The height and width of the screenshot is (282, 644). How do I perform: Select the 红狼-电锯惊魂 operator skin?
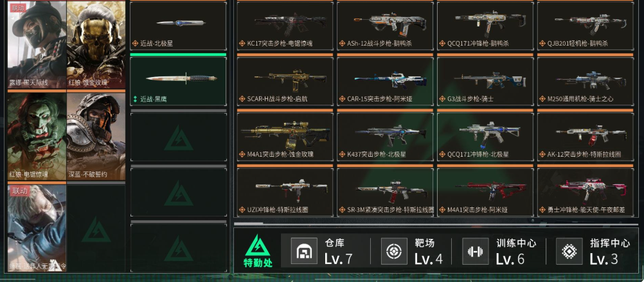(37, 137)
